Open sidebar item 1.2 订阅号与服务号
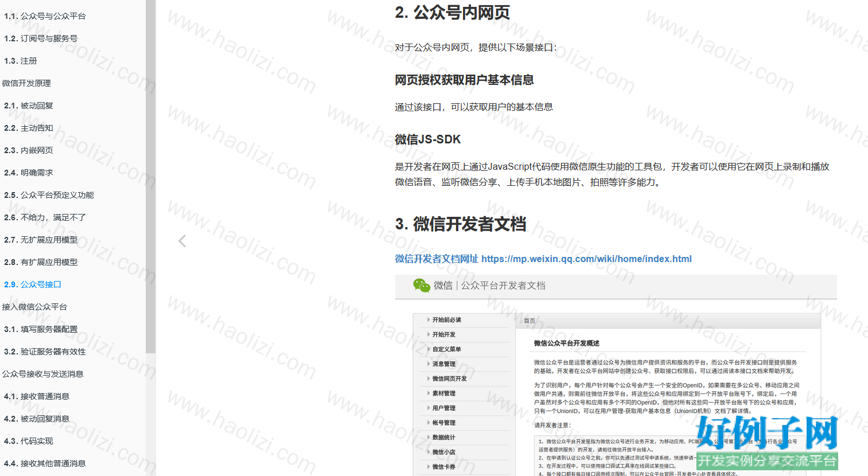The height and width of the screenshot is (476, 868). coord(41,38)
